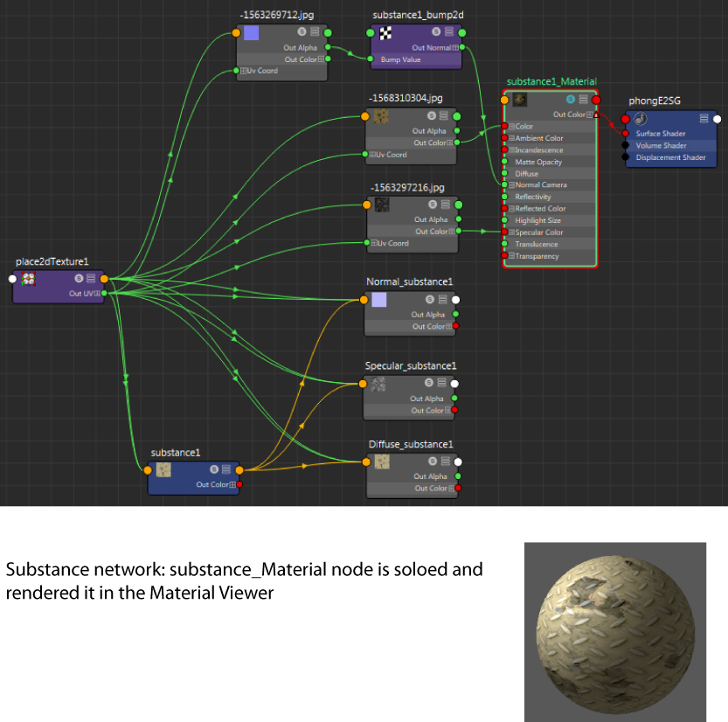
Task: Click the Normal_substance1 swatch thumbnail
Action: click(x=379, y=300)
